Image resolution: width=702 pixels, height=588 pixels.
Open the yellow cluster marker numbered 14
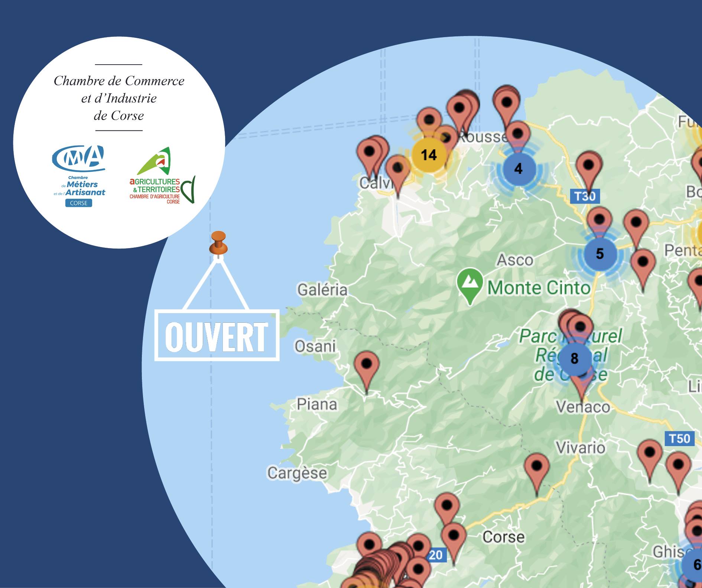(429, 155)
